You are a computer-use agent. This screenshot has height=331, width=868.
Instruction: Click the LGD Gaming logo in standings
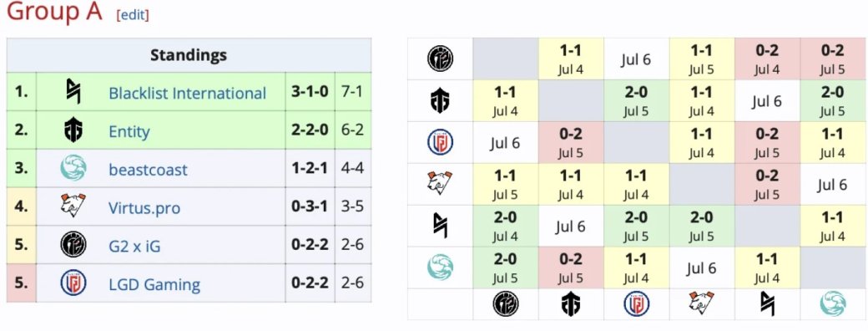tap(73, 283)
